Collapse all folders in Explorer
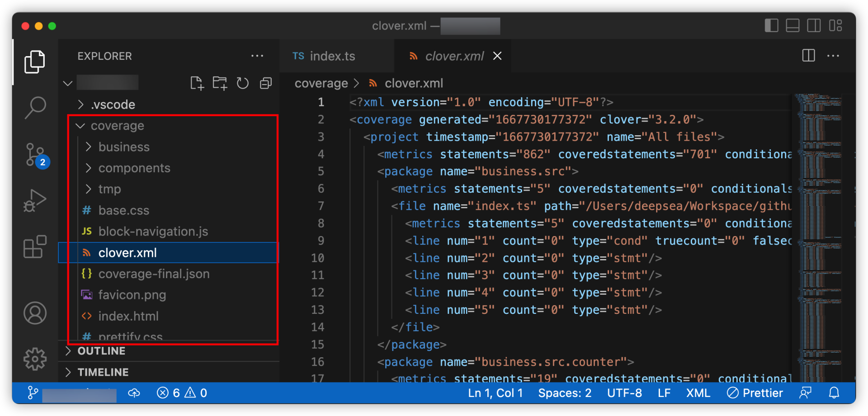868x416 pixels. 266,83
